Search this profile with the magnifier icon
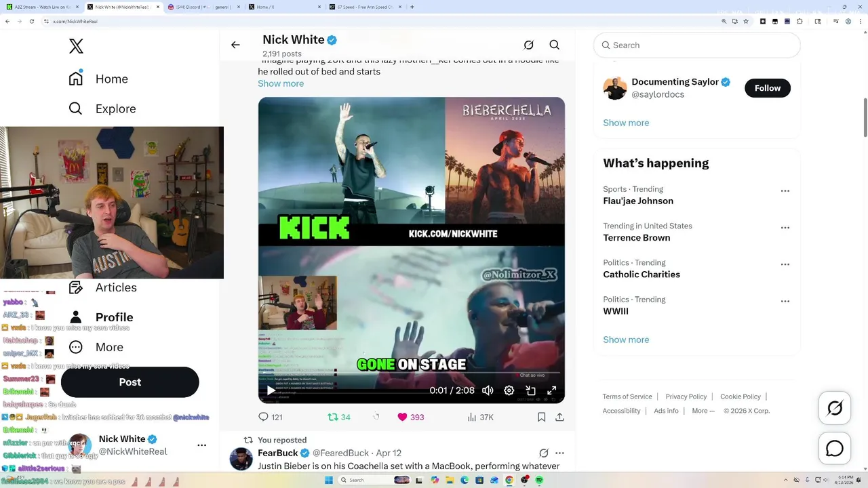 (x=554, y=45)
